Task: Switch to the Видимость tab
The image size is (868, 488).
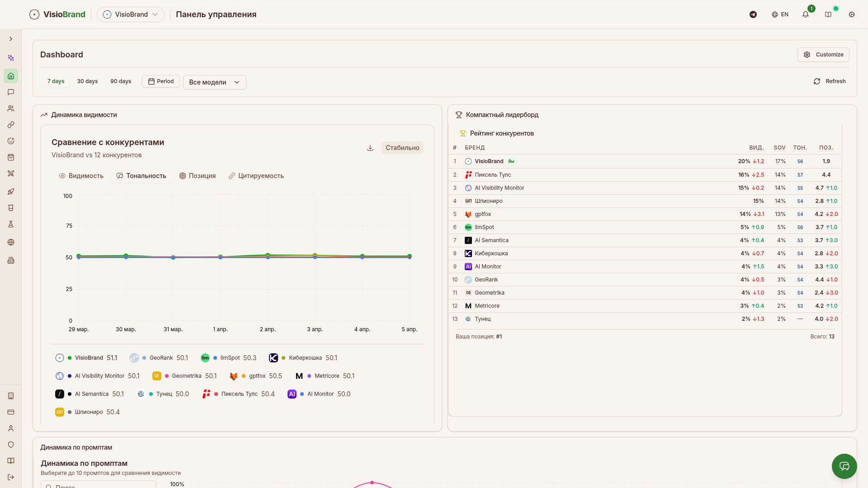Action: pos(81,176)
